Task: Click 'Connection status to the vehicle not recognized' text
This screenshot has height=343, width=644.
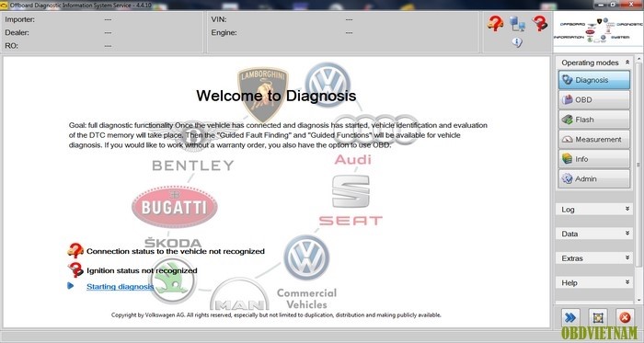Action: coord(176,251)
